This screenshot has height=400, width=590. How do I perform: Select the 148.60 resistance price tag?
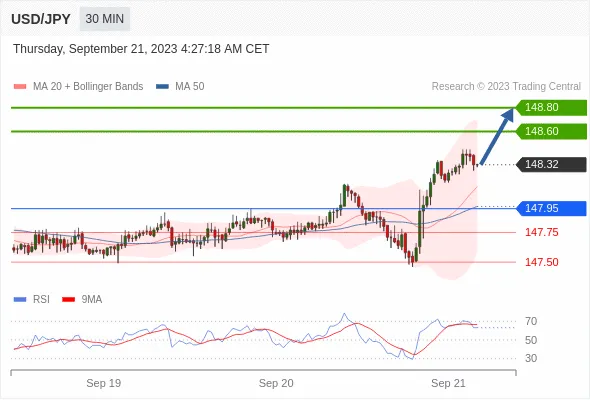pyautogui.click(x=551, y=131)
